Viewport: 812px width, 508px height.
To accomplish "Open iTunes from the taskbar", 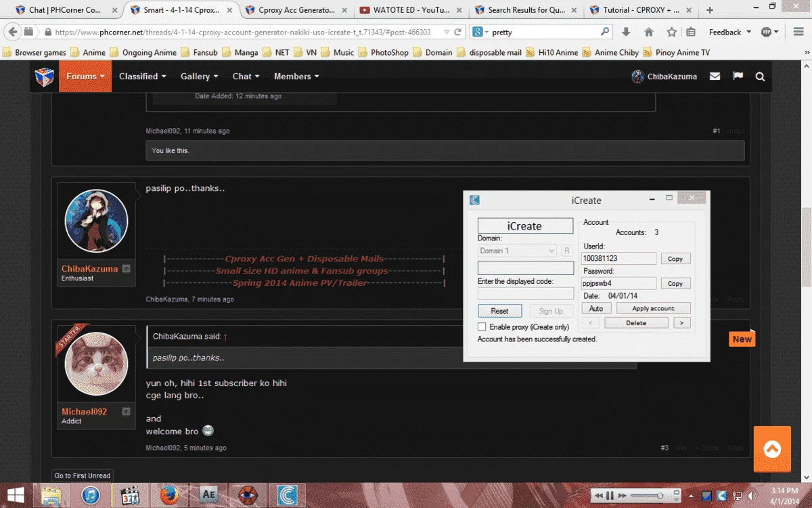I will 90,496.
